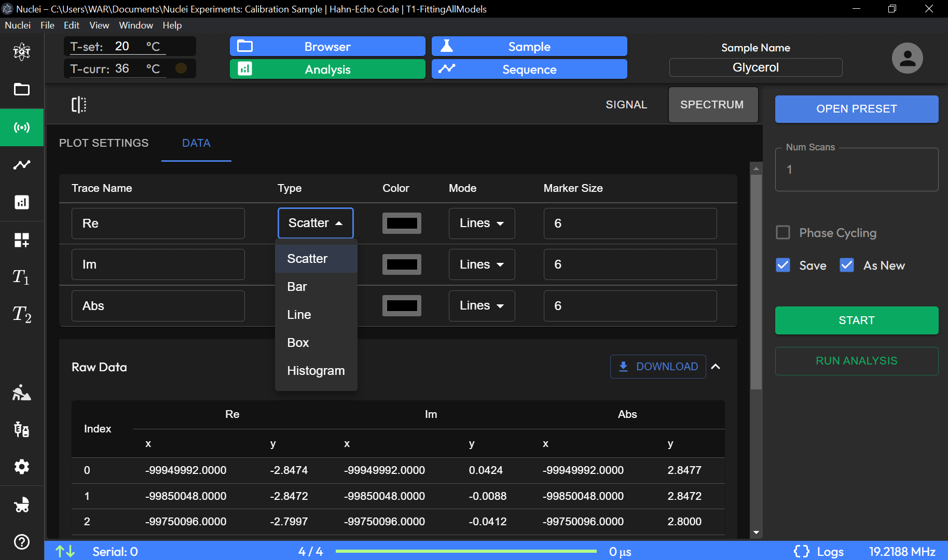Open the bar chart analysis sidebar icon
Viewport: 948px width, 560px height.
point(22,202)
